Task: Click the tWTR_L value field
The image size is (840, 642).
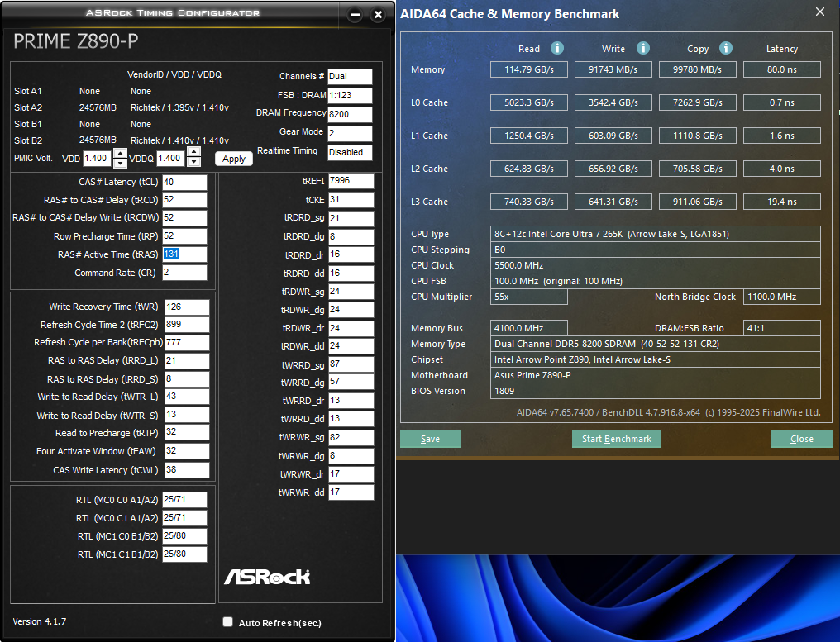Action: click(187, 397)
